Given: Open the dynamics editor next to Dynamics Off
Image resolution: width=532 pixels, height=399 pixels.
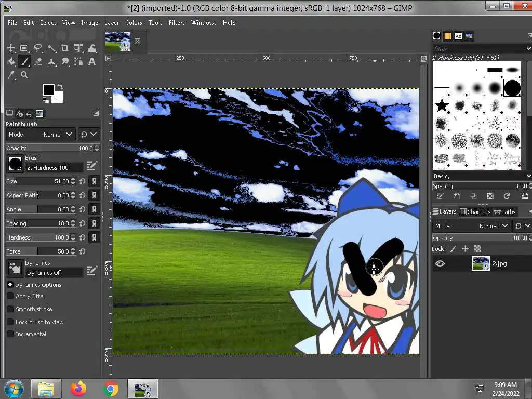Looking at the screenshot, I should (92, 270).
